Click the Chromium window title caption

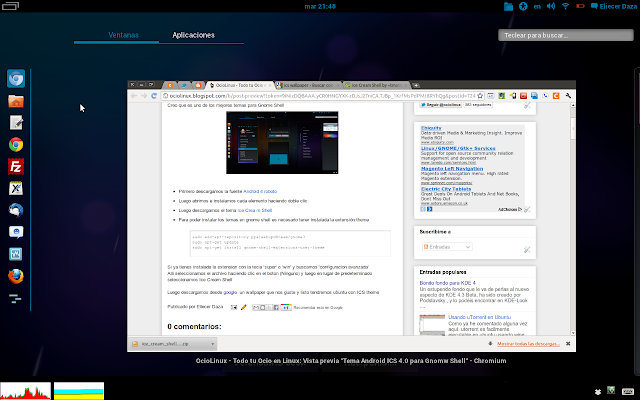[351, 360]
